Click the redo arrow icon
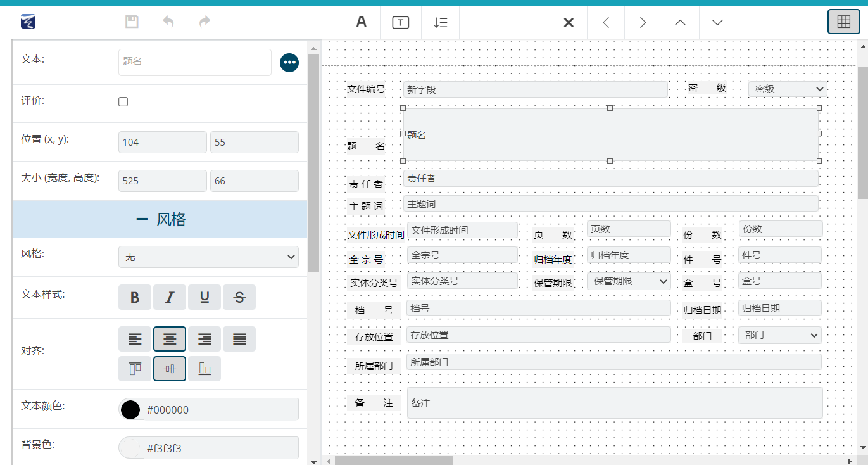Image resolution: width=868 pixels, height=465 pixels. tap(204, 22)
